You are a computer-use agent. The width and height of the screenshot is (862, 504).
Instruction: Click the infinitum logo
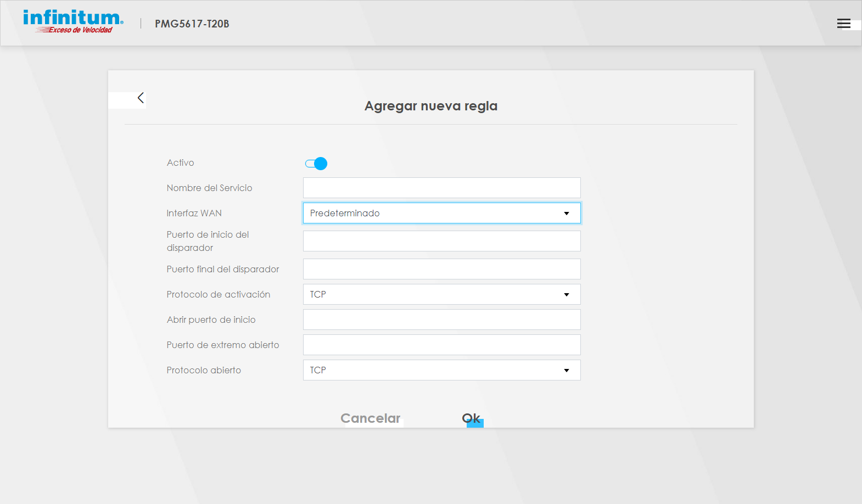tap(73, 22)
